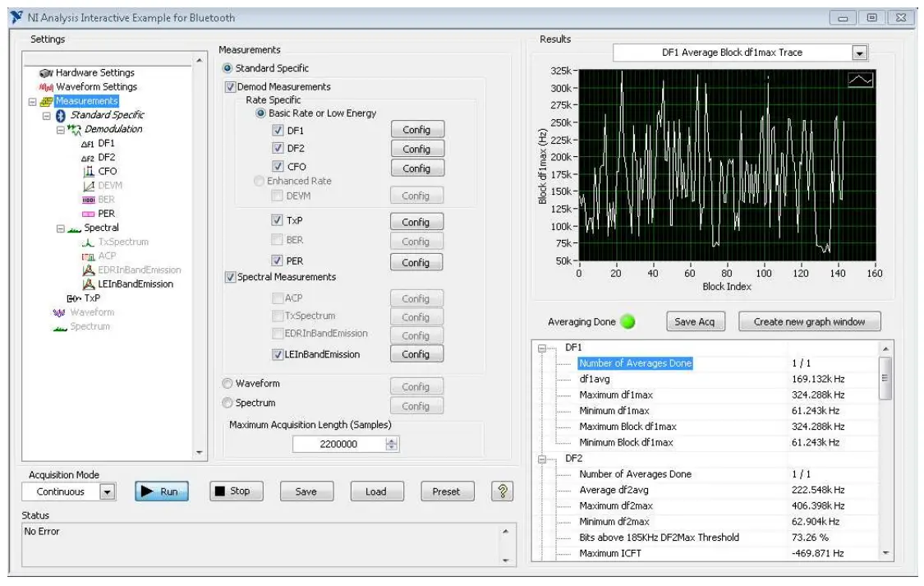Screen dimensions: 924x586
Task: Open the DF1 Average Block trace dropdown
Action: [859, 53]
